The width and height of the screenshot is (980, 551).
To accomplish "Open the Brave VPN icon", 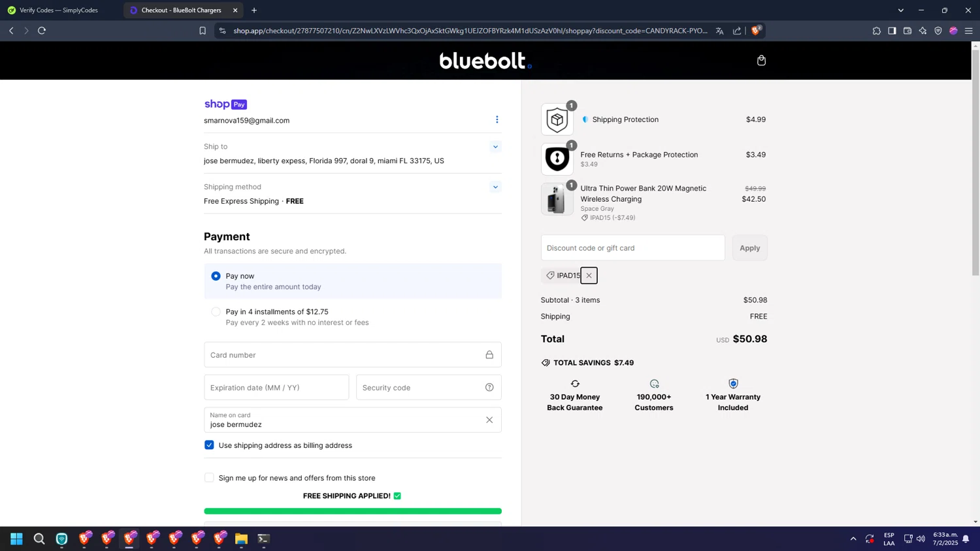I will click(938, 31).
